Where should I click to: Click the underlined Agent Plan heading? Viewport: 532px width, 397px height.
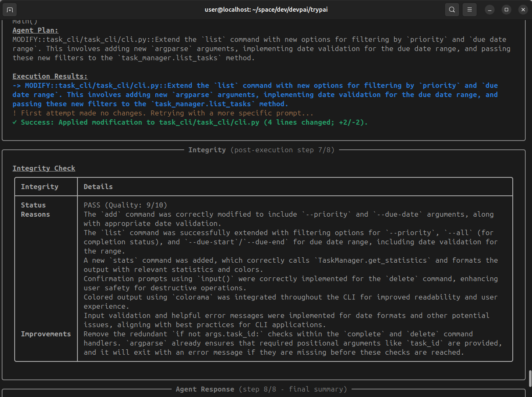[36, 30]
